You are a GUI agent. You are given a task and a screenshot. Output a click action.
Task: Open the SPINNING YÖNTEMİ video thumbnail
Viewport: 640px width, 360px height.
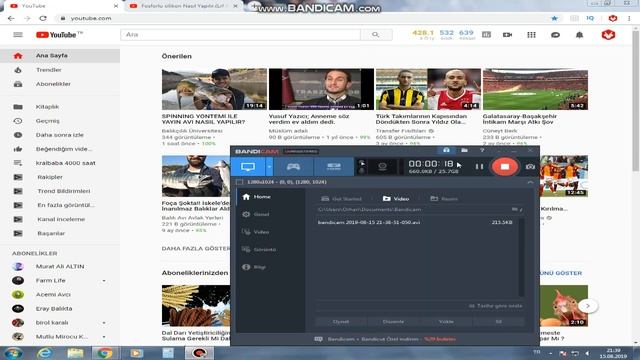point(214,89)
